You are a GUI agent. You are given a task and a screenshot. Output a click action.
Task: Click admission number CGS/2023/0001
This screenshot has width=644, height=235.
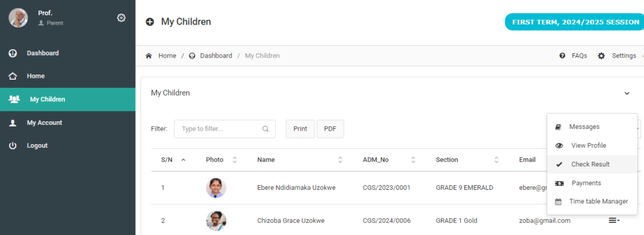pos(386,188)
